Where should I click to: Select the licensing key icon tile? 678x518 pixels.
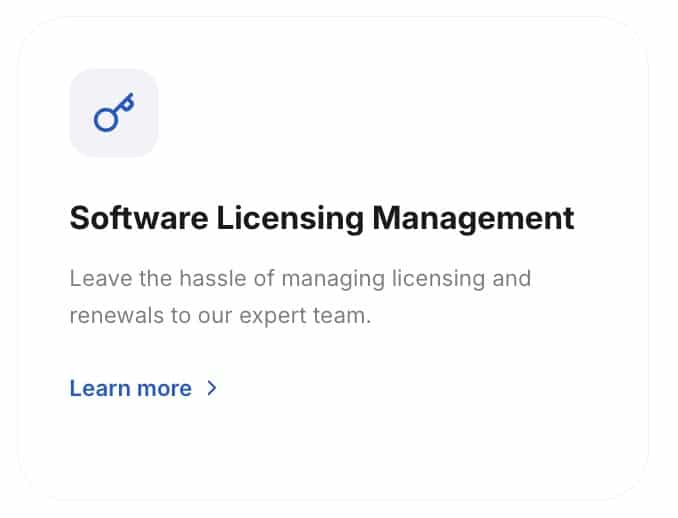[113, 113]
